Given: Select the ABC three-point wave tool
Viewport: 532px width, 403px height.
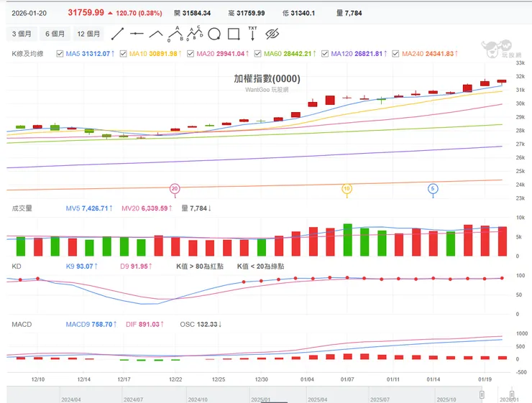Looking at the screenshot, I should (x=175, y=34).
